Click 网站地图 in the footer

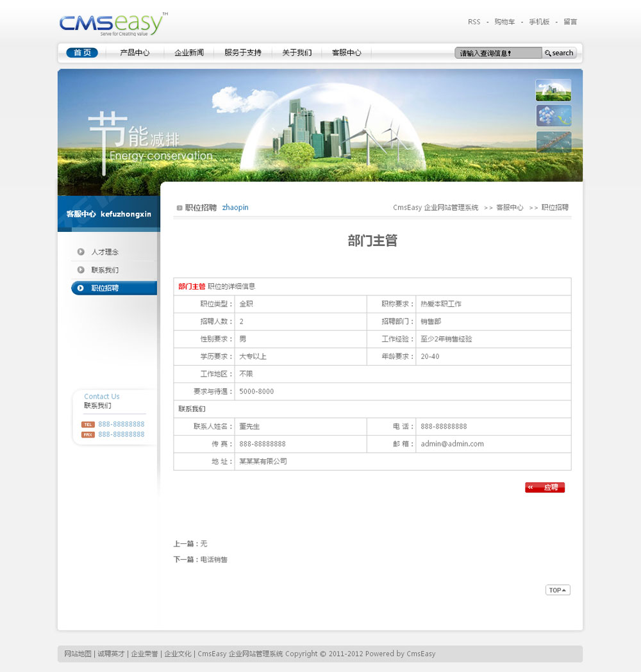pos(78,653)
